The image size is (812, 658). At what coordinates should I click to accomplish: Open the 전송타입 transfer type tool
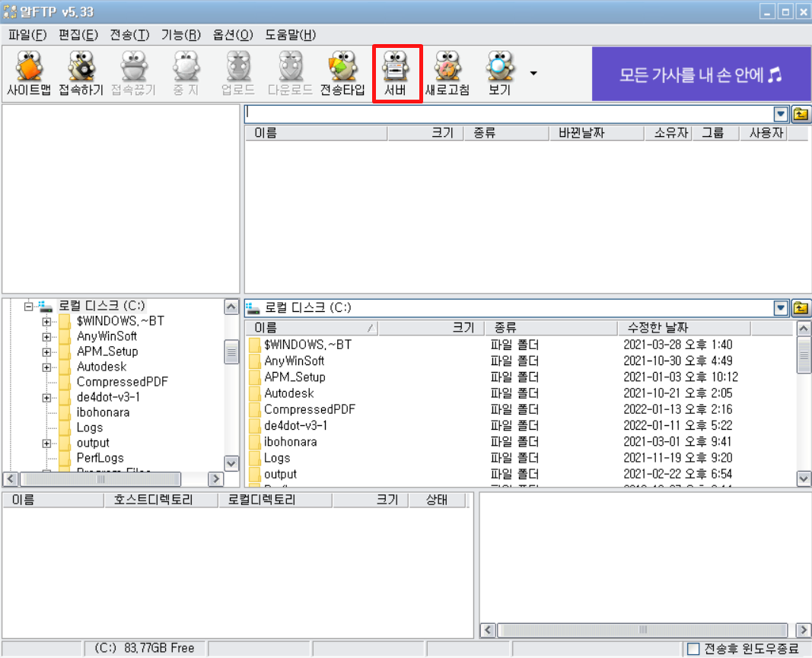coord(342,74)
